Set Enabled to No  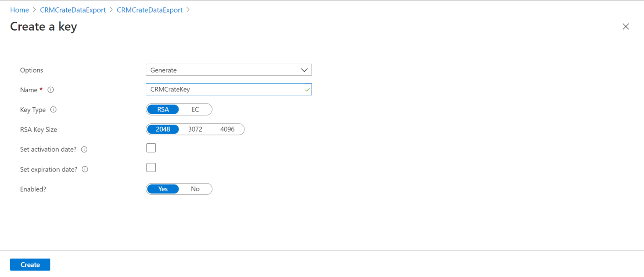[x=195, y=189]
